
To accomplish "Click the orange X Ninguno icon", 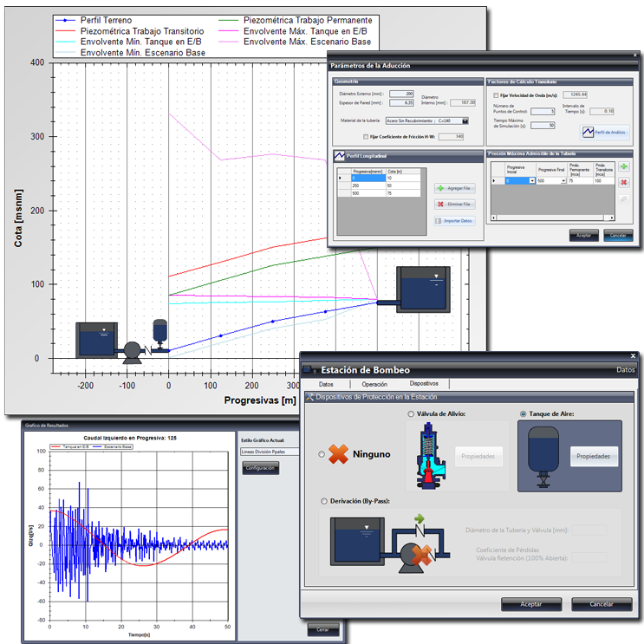I will pyautogui.click(x=338, y=454).
